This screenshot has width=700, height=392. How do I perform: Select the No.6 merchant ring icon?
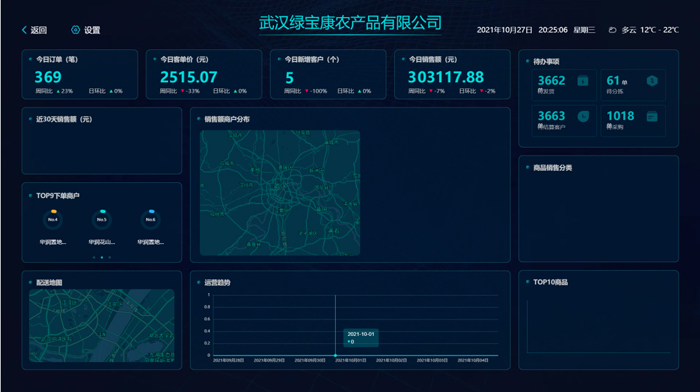tap(150, 219)
